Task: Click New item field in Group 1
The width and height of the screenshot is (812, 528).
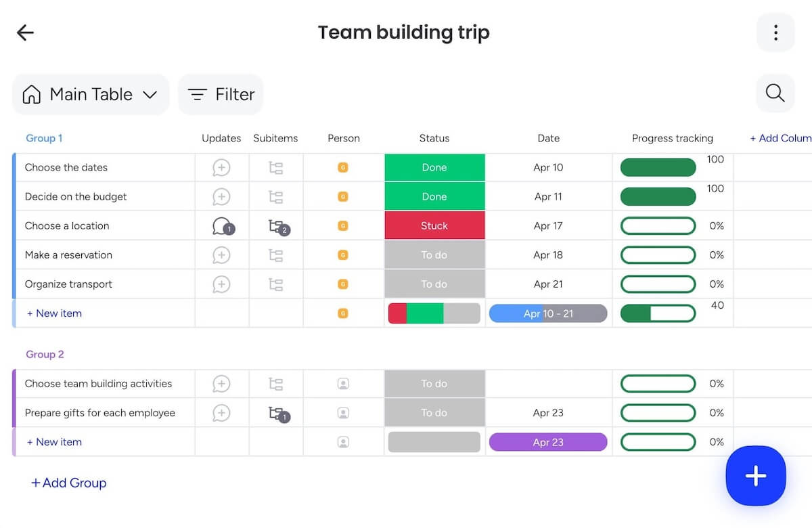Action: 54,313
